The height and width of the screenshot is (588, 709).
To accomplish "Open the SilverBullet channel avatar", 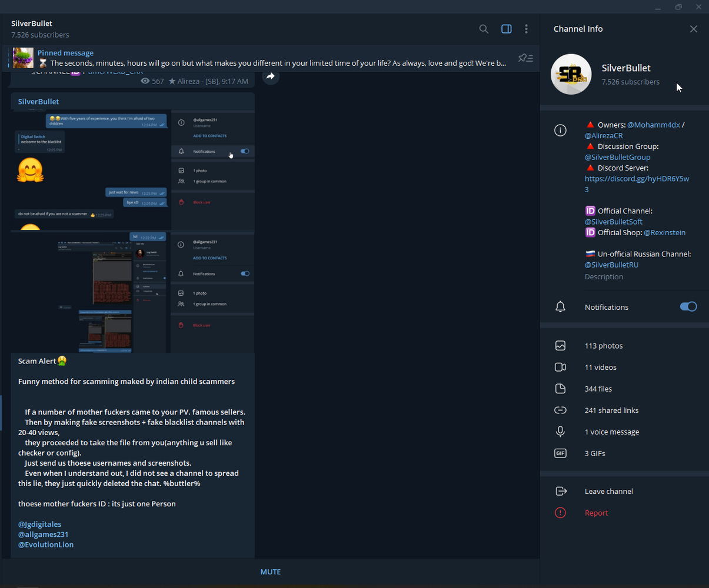I will pyautogui.click(x=571, y=74).
